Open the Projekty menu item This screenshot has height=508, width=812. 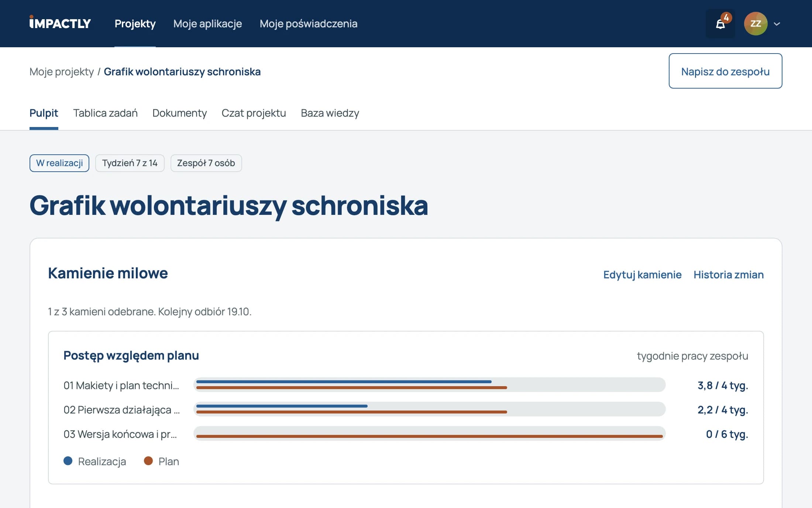click(x=135, y=24)
